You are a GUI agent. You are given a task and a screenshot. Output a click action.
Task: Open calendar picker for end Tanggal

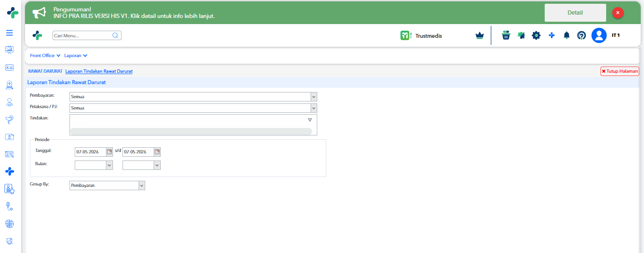(x=157, y=152)
